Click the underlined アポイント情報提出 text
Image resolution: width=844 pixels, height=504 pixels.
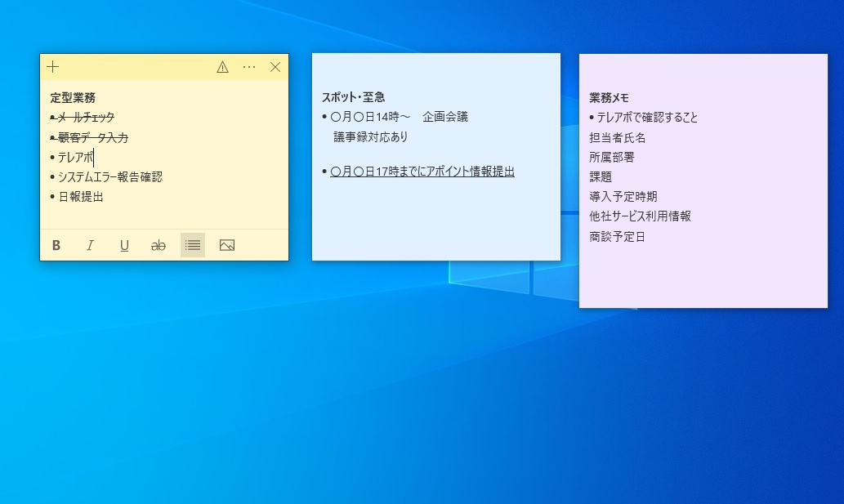[422, 172]
